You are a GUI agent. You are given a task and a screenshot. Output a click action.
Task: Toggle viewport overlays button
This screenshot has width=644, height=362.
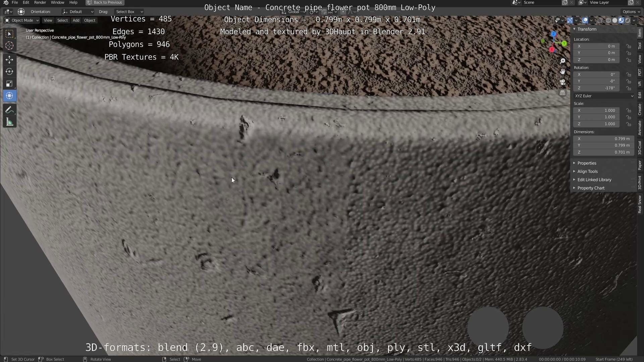585,20
